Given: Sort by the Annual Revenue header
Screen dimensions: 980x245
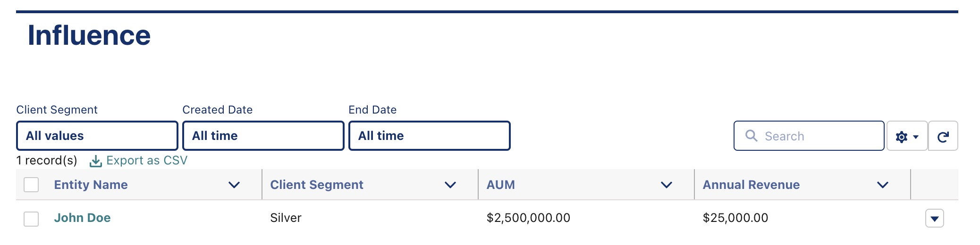Looking at the screenshot, I should pyautogui.click(x=751, y=185).
